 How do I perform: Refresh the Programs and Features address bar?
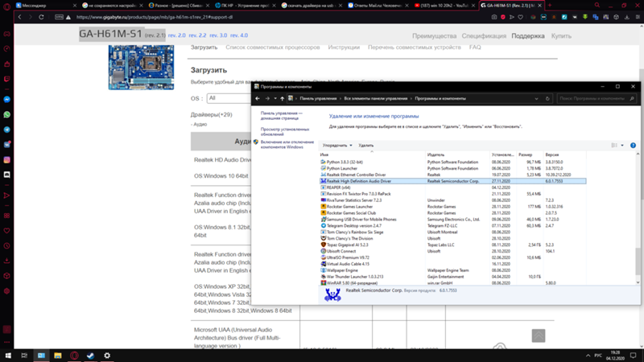pos(547,98)
